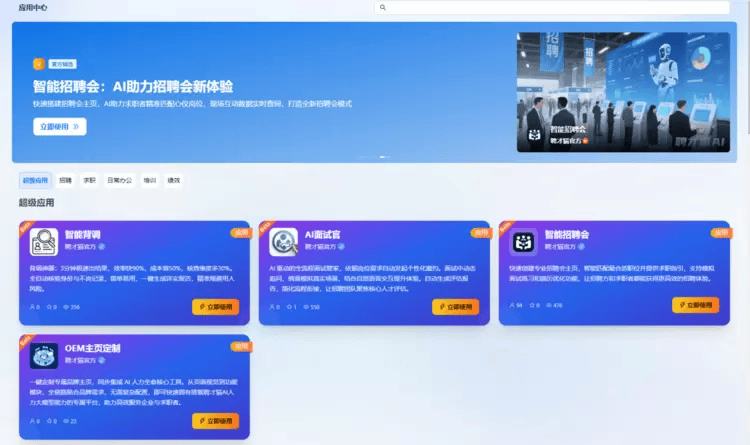This screenshot has width=750, height=445.
Task: Open the 智能招聘会 banner thumbnail image
Action: click(623, 92)
